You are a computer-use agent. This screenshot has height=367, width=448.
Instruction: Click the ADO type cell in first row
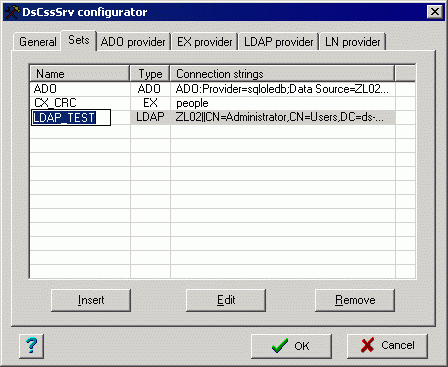pos(150,89)
